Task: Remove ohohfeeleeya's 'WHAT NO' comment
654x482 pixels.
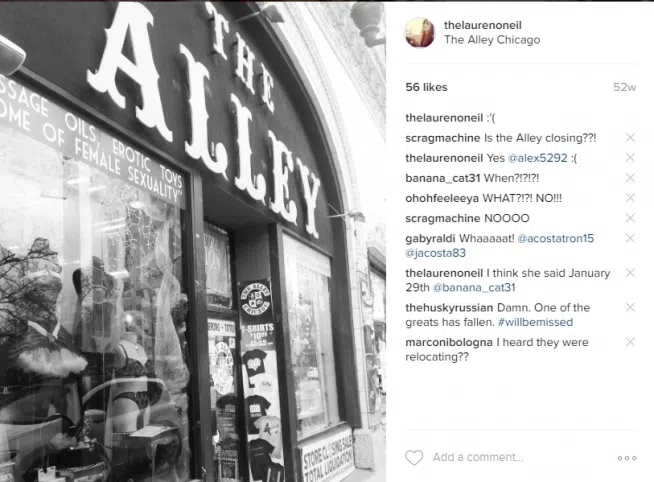Action: (630, 198)
